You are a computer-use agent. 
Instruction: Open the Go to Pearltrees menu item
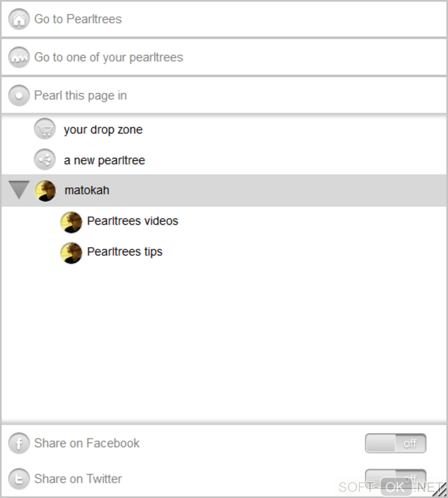[x=78, y=19]
